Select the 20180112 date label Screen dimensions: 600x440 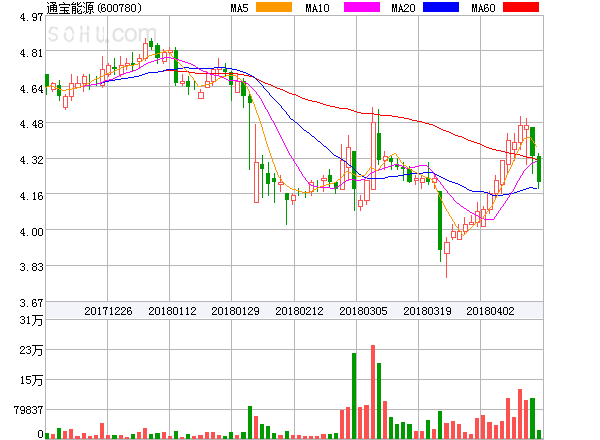(172, 311)
